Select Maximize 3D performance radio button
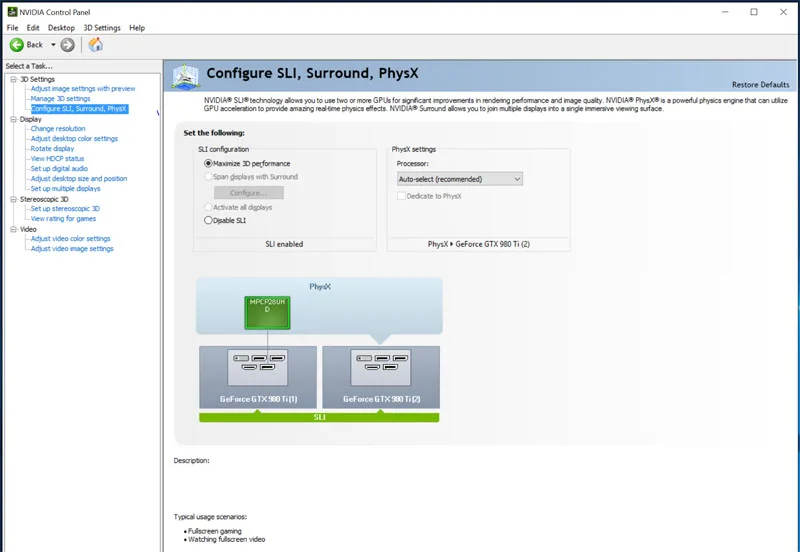800x552 pixels. (x=208, y=163)
